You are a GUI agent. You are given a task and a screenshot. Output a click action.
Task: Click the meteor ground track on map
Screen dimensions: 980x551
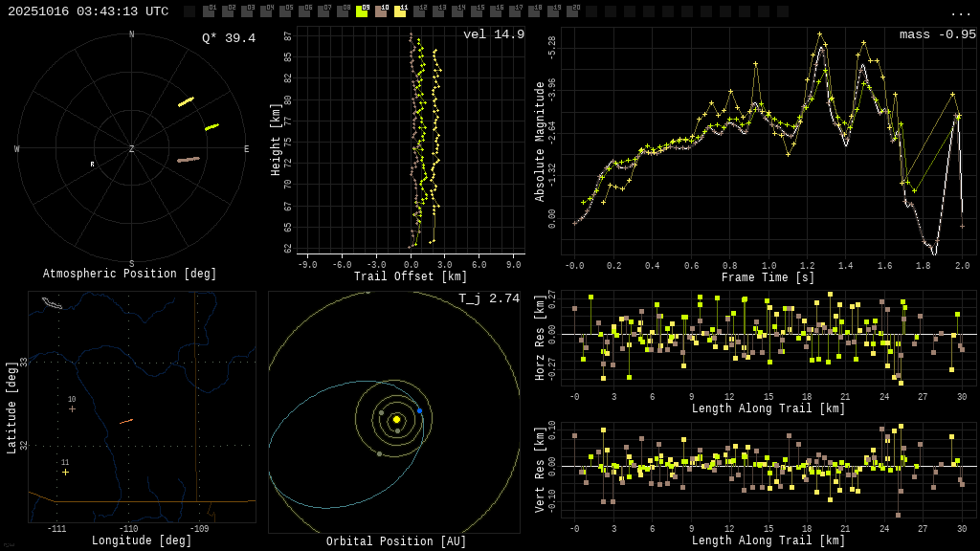[126, 421]
